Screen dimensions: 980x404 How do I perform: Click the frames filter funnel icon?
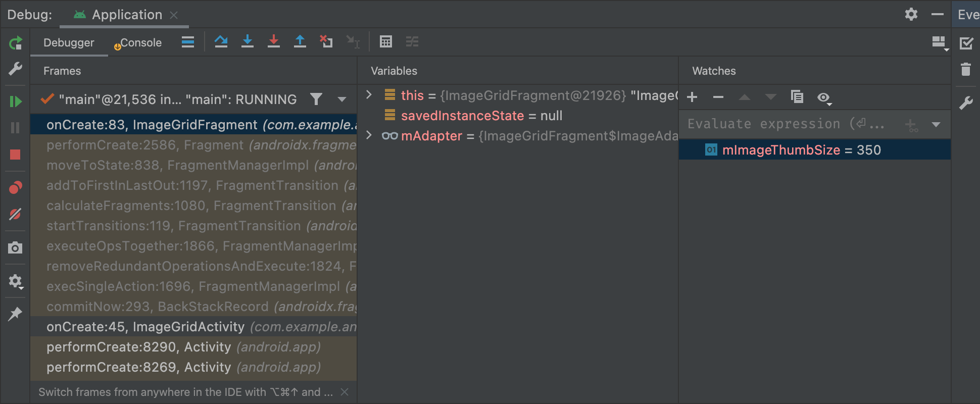coord(316,99)
